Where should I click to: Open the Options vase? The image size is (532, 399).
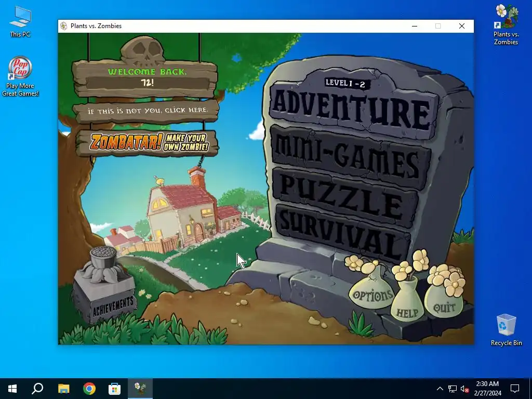[372, 294]
